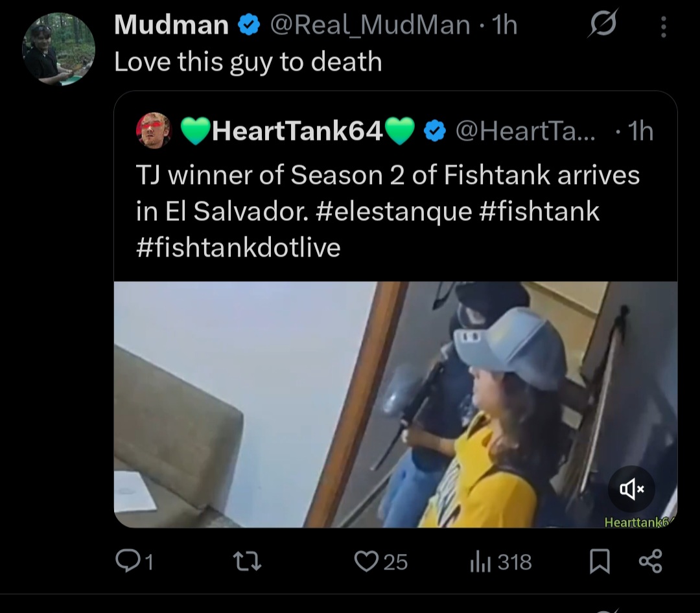
Task: Click the HeartTank64 display name
Action: coord(297,131)
